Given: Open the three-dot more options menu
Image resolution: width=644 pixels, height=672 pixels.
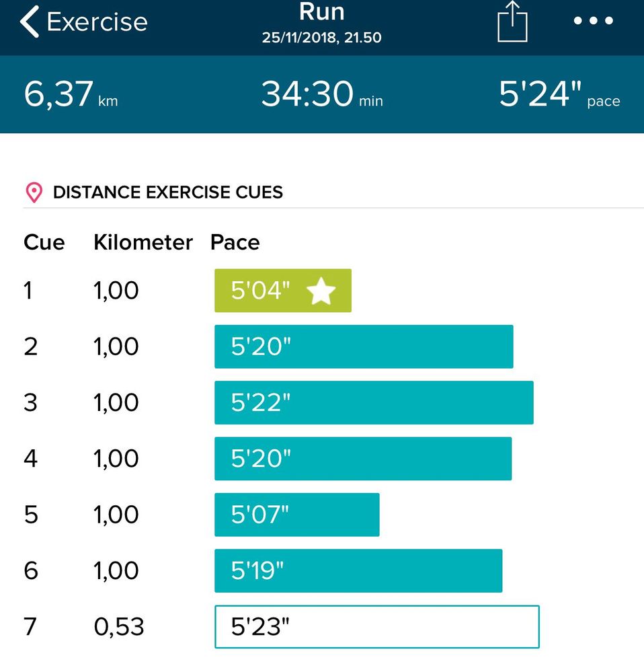Looking at the screenshot, I should 593,21.
